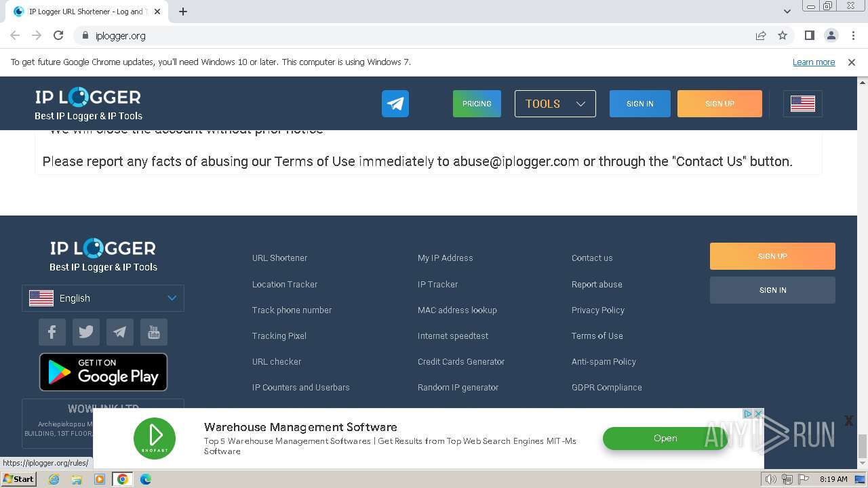The image size is (868, 488).
Task: Expand the English language selector in footer
Action: click(x=103, y=298)
